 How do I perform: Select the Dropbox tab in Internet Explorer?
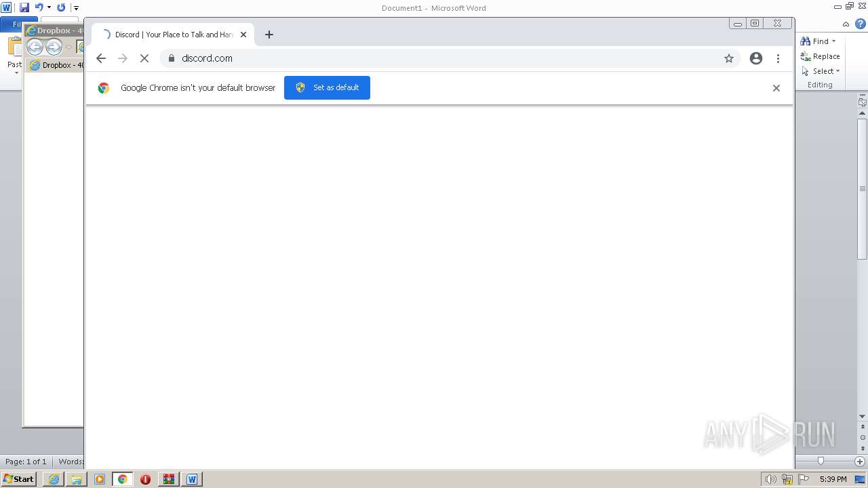click(x=56, y=65)
